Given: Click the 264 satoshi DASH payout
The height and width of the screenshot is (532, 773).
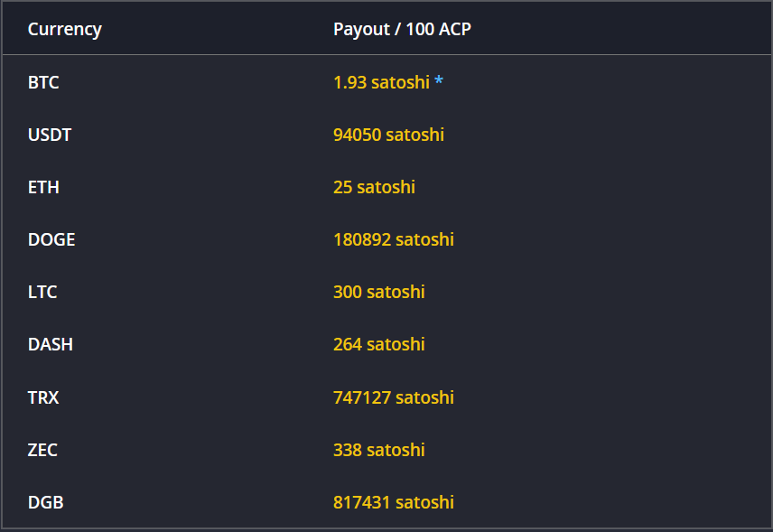Looking at the screenshot, I should coord(379,344).
